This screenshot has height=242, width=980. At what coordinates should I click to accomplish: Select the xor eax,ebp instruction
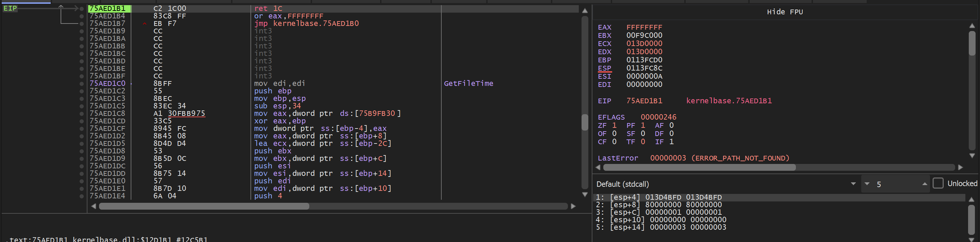point(280,121)
